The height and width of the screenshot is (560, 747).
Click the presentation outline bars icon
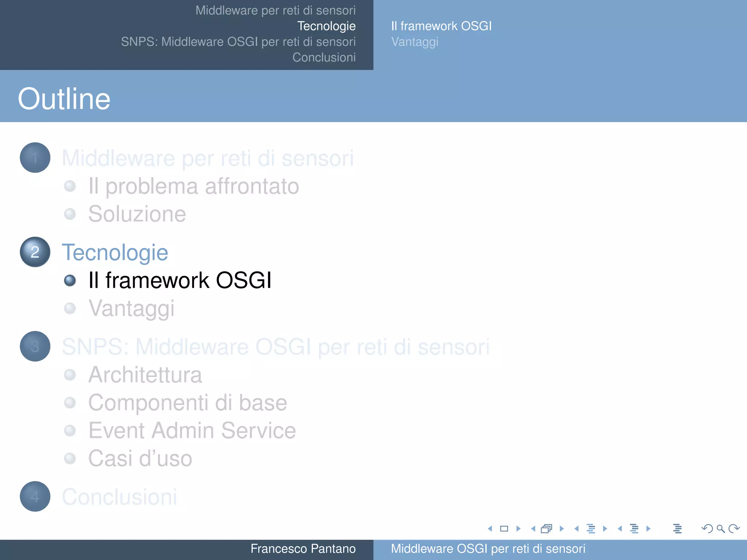pos(677,529)
